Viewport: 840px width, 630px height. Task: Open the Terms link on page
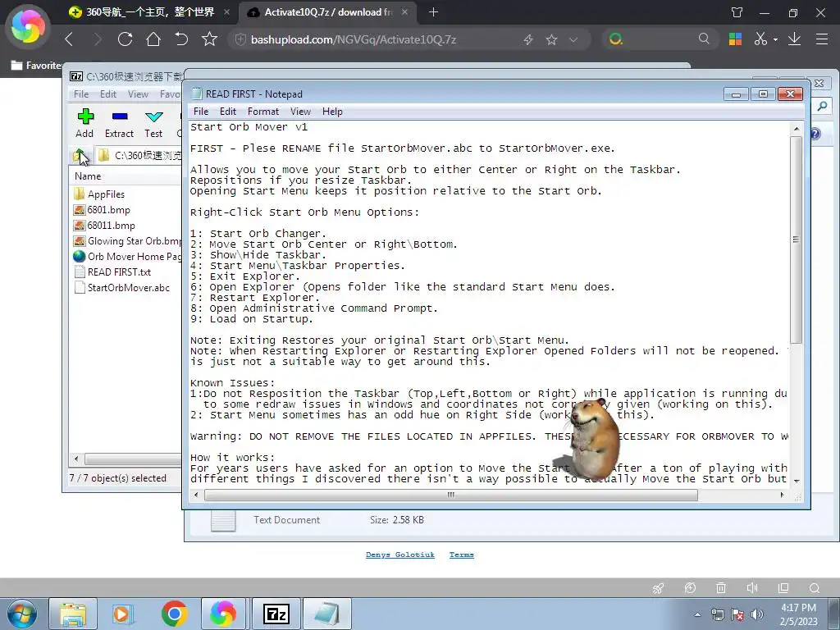462,555
